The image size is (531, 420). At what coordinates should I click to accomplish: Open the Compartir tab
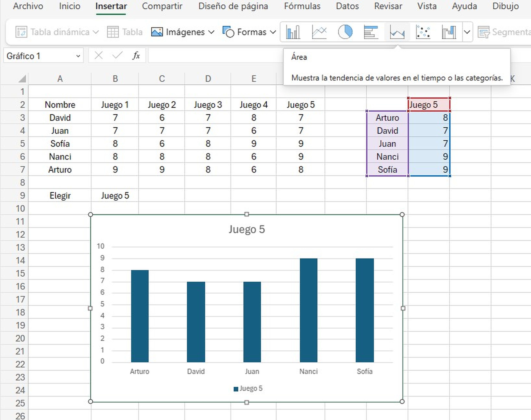coord(162,6)
